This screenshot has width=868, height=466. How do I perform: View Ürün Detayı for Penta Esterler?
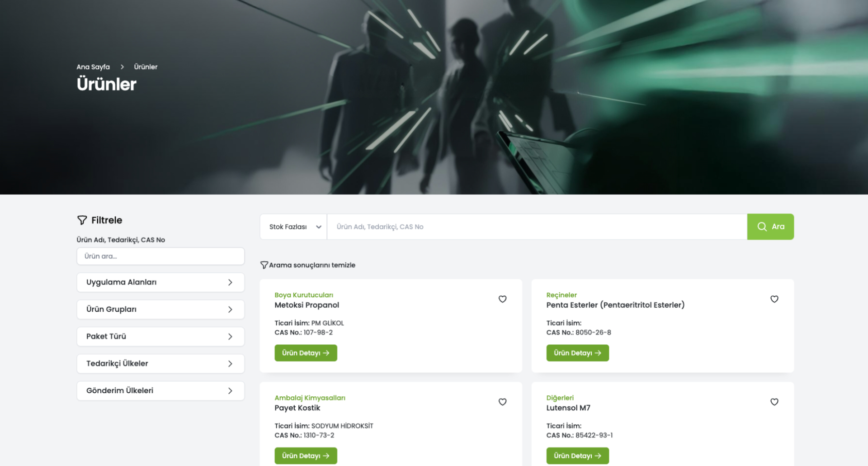coord(577,353)
